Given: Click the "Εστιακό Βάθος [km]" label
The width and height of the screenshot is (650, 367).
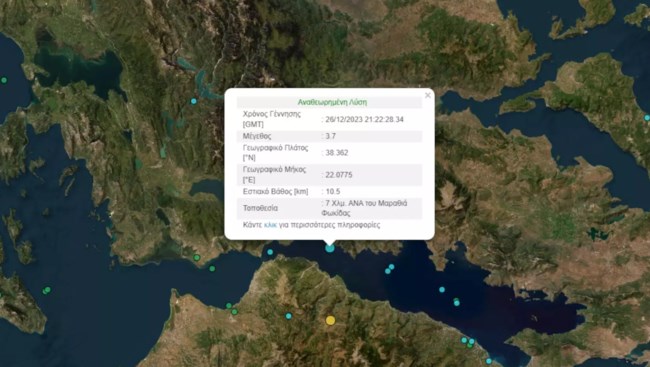Looking at the screenshot, I should tap(275, 192).
